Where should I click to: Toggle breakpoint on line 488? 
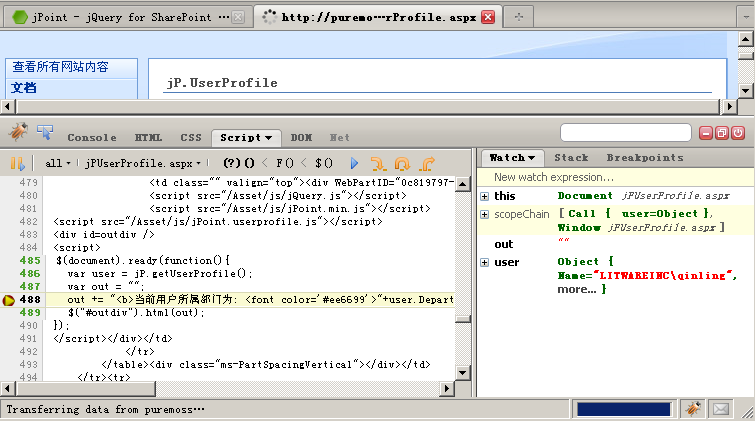(9, 300)
